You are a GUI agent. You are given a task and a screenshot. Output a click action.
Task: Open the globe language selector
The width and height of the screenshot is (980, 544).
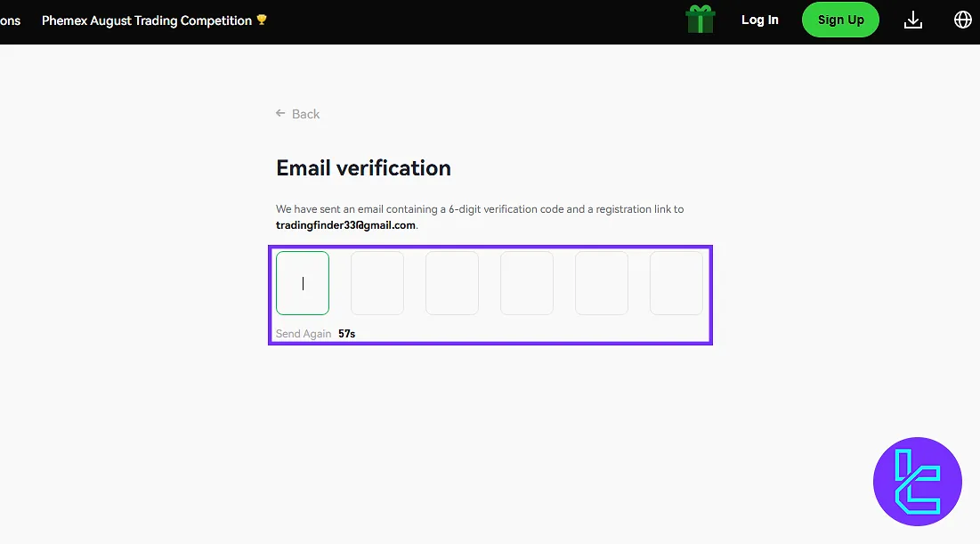click(x=962, y=20)
